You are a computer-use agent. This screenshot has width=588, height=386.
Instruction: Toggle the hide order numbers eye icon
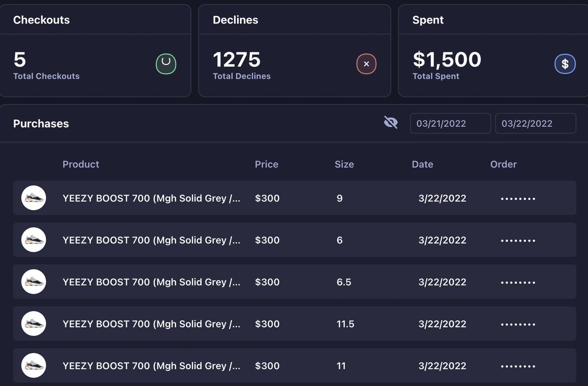[391, 122]
